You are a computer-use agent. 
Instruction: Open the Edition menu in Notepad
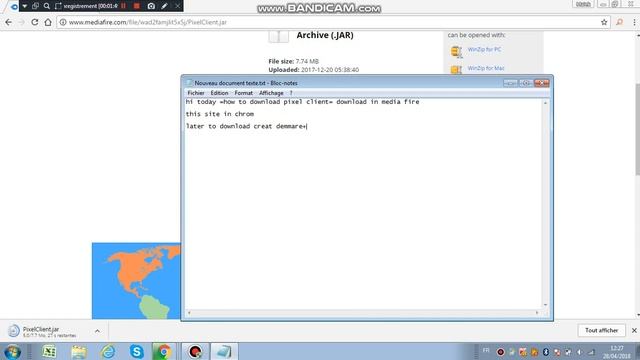(x=219, y=93)
